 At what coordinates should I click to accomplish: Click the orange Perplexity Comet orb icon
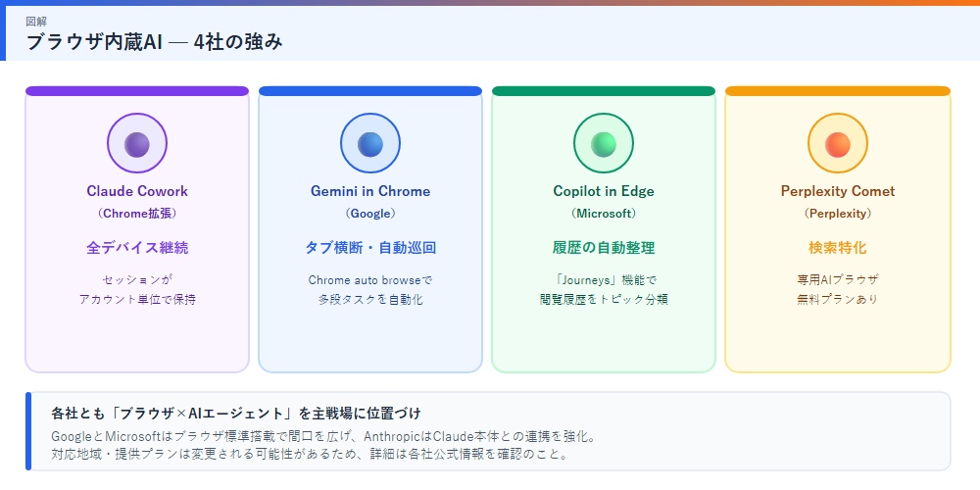(838, 144)
